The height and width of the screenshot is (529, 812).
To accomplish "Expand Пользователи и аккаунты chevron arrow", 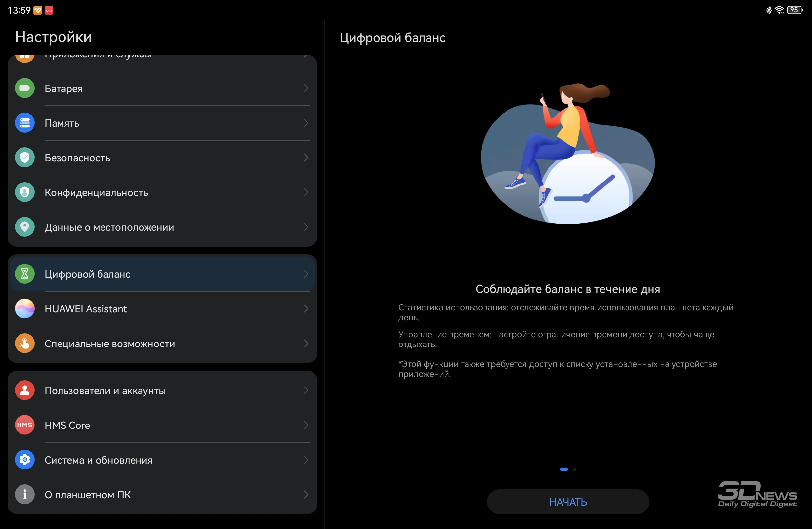I will [x=306, y=390].
